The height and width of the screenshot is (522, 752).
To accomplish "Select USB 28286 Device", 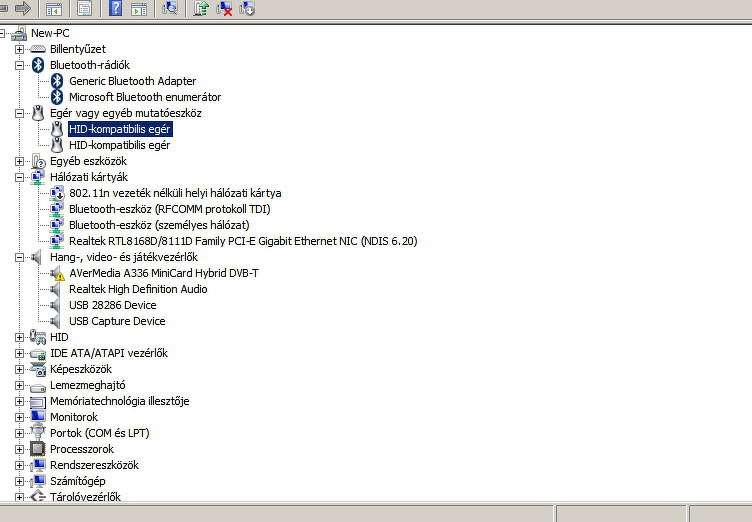I will (x=113, y=305).
